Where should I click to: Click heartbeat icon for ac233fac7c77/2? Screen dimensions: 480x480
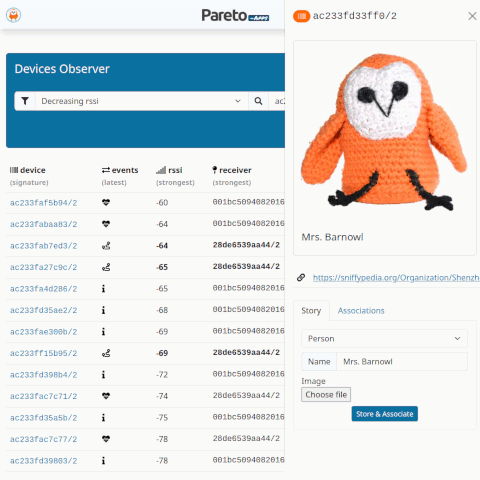click(106, 439)
